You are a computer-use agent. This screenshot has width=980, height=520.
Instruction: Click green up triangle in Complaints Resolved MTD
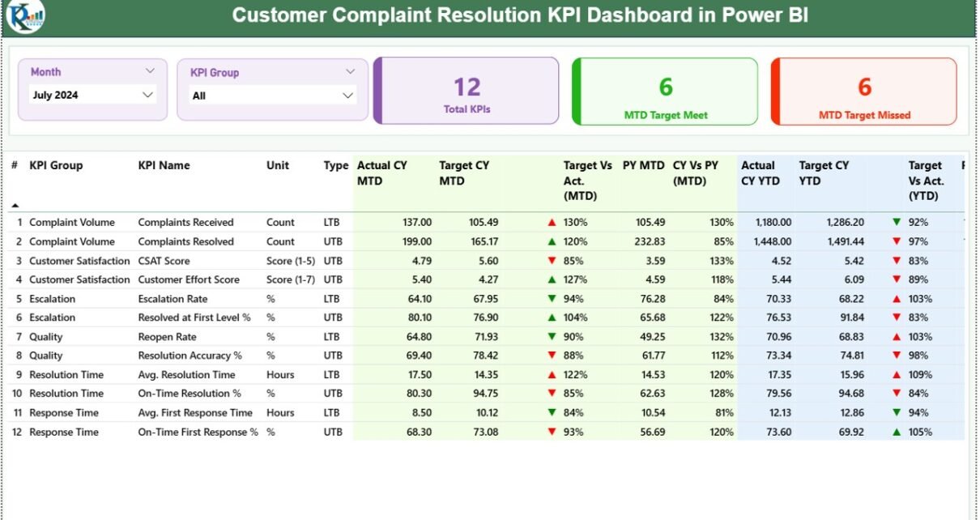coord(552,241)
